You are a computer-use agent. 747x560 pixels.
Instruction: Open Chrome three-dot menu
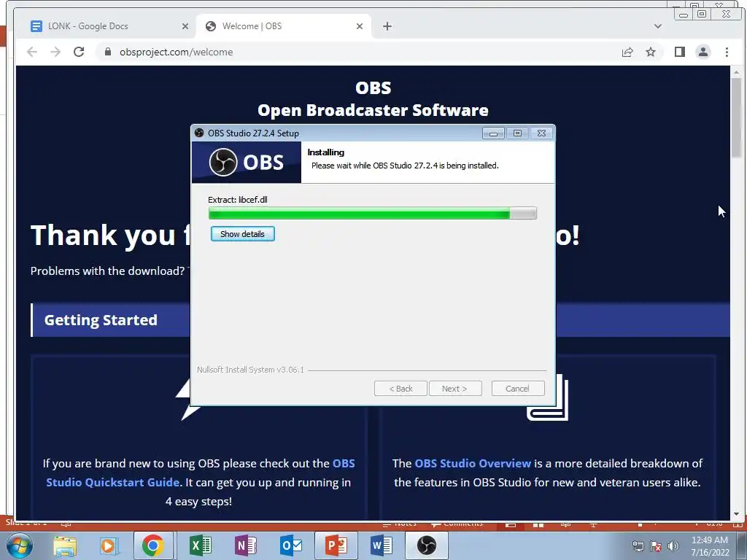727,52
